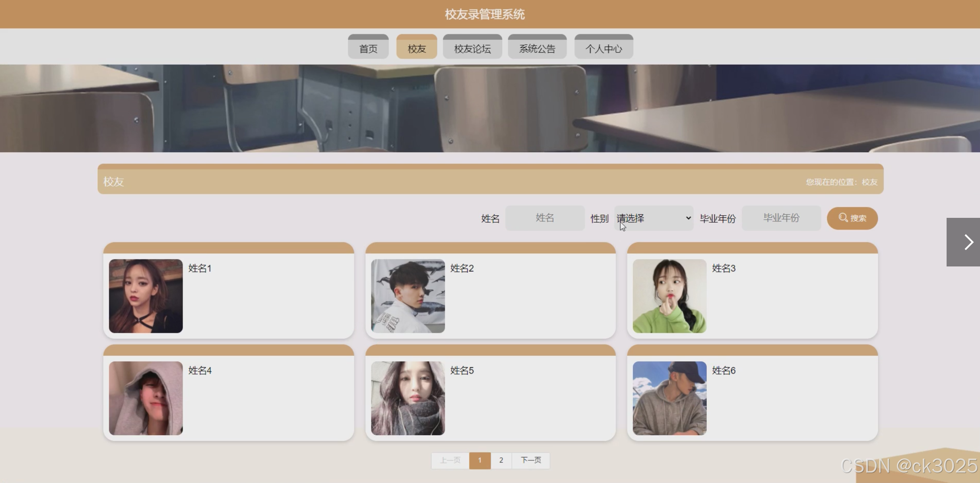Open the 姓名4 profile thumbnail
This screenshot has height=483, width=980.
coord(146,398)
